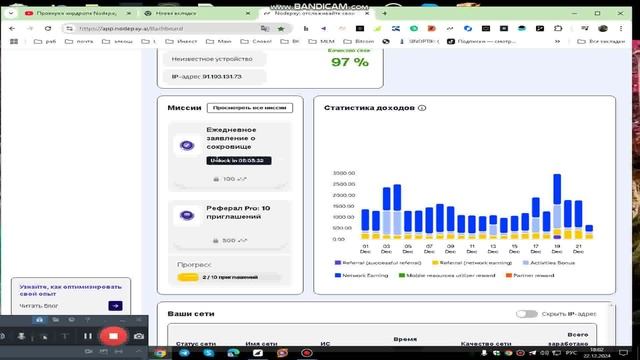
Task: Open the media control icon in the Chrome toolbar
Action: [585, 28]
